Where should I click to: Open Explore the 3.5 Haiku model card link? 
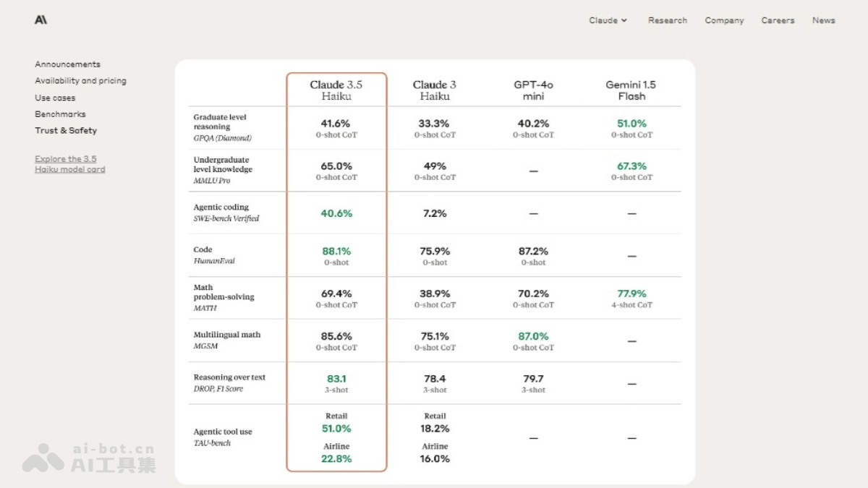tap(69, 164)
